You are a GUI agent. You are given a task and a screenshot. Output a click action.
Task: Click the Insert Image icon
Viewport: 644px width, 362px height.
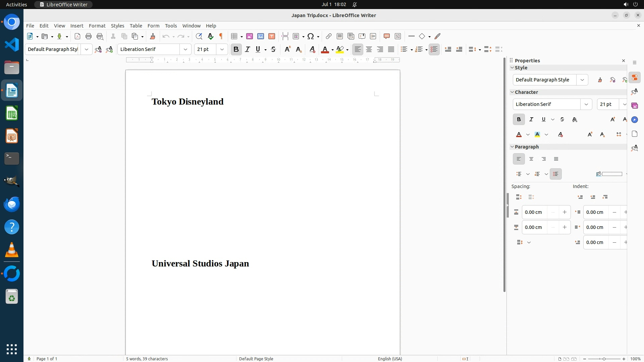click(250, 36)
